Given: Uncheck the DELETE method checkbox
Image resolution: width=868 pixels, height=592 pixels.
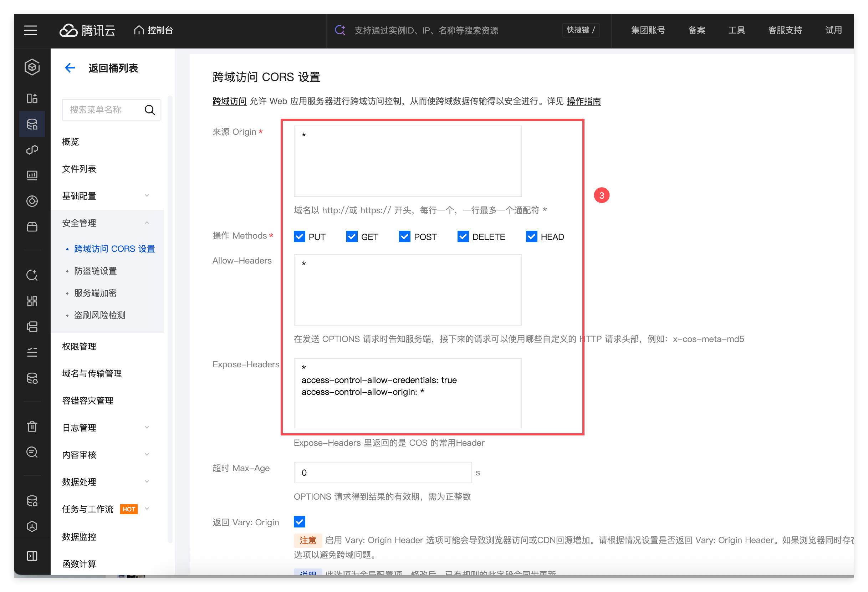Looking at the screenshot, I should coord(463,237).
